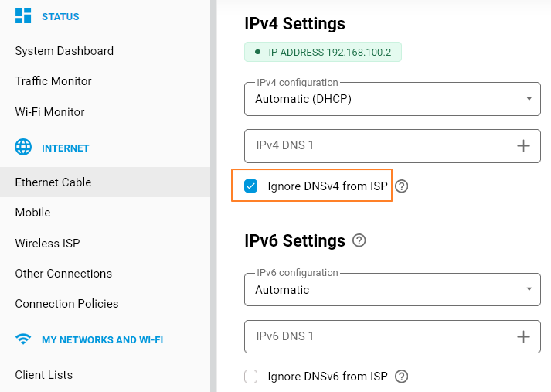551x392 pixels.
Task: Navigate to Client Lists
Action: [44, 375]
